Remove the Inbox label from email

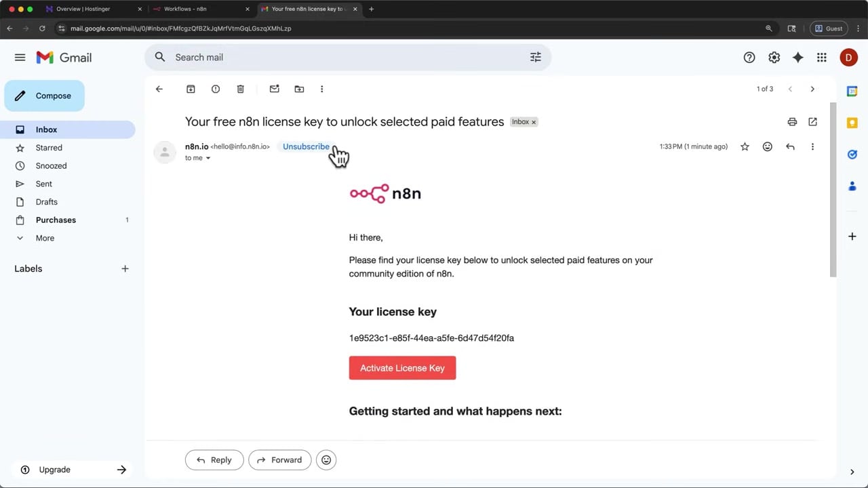coord(534,122)
